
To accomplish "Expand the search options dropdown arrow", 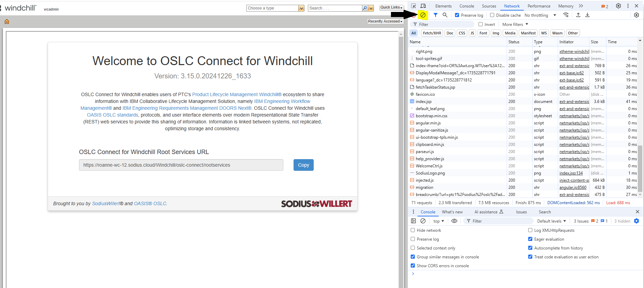I will (371, 8).
